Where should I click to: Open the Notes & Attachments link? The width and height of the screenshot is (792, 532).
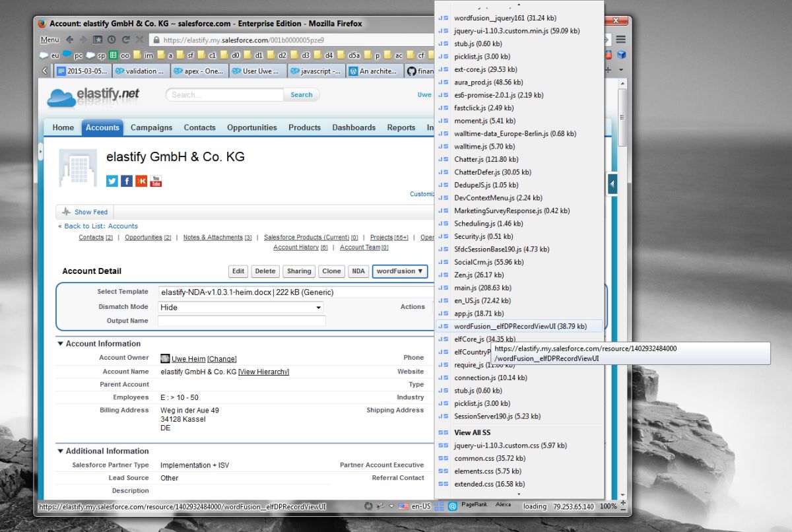pos(213,238)
